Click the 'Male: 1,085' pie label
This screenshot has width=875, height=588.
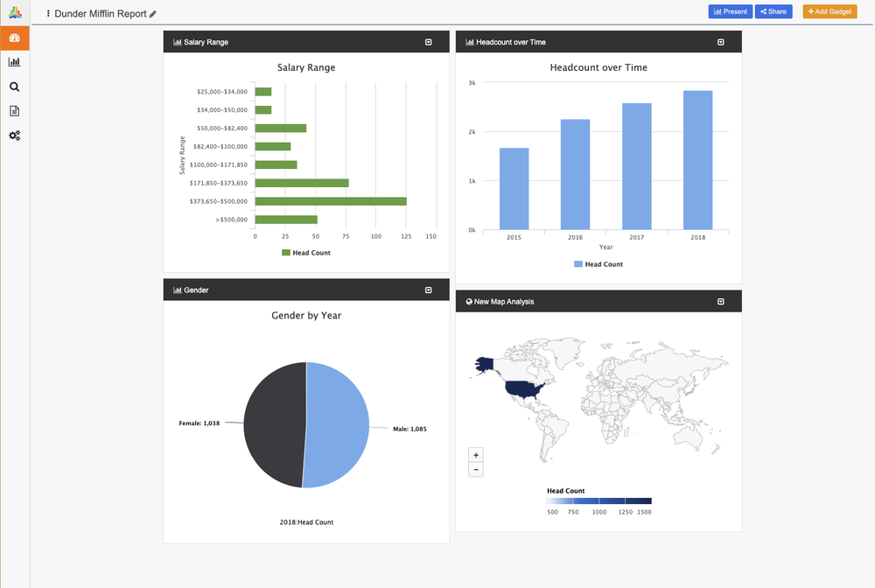(409, 429)
